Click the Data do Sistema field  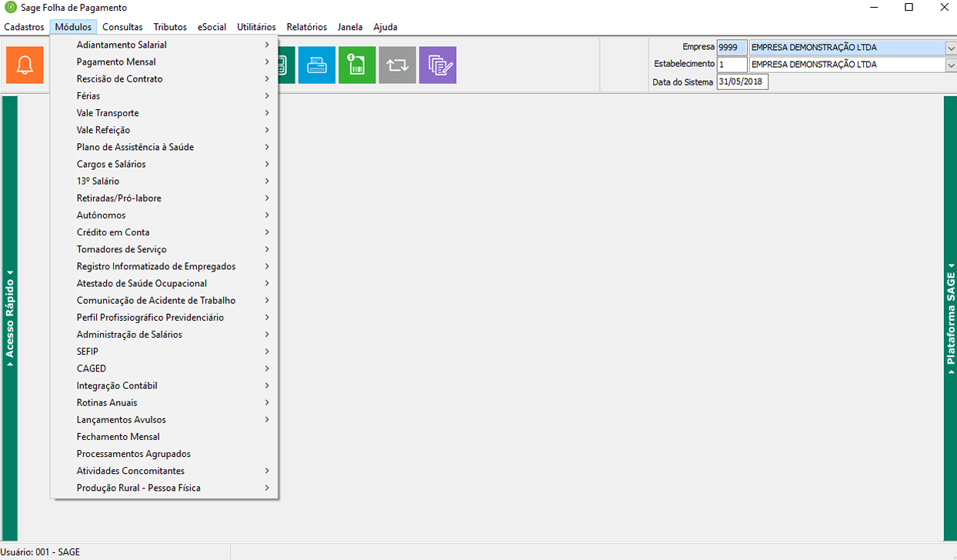pyautogui.click(x=742, y=82)
